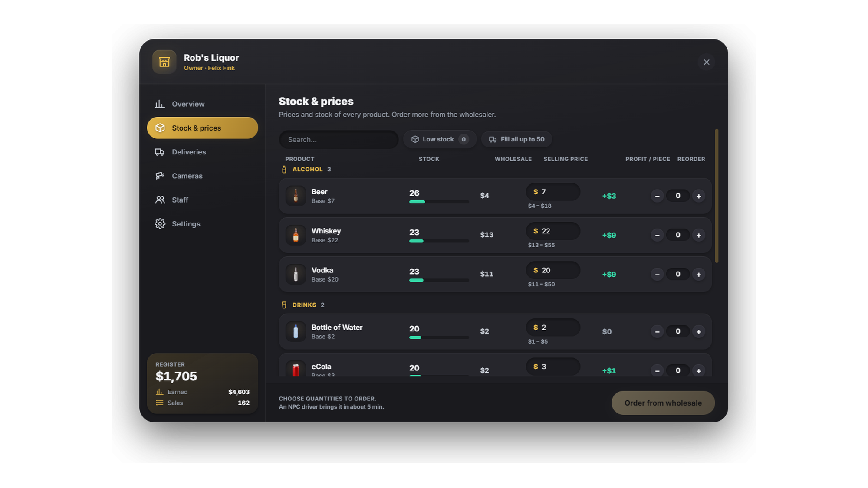Toggle the Low stock filter
868x488 pixels.
[x=440, y=139]
